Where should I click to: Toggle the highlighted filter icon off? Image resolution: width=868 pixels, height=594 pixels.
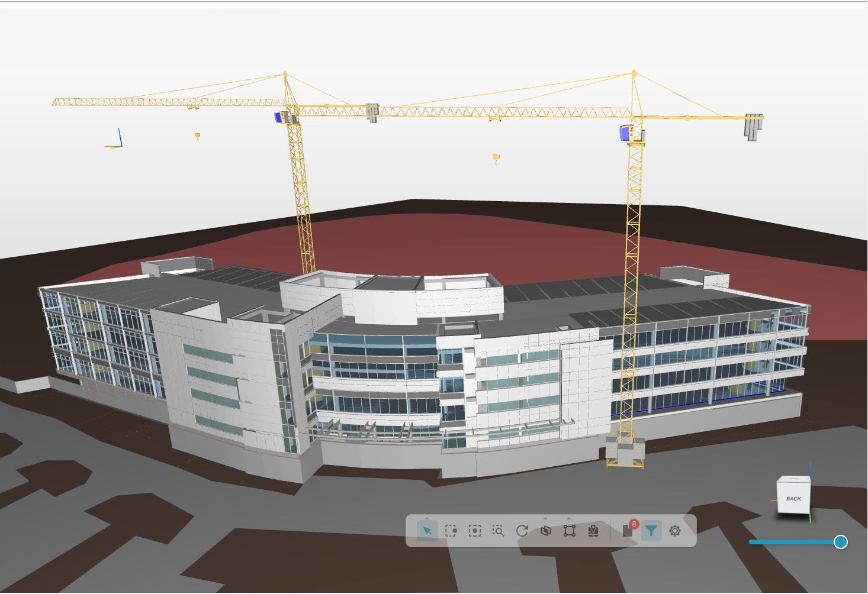point(652,531)
